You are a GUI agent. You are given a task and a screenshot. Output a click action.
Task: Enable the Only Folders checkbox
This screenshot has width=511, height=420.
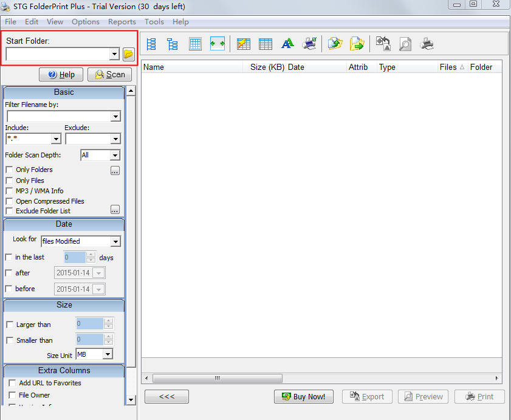(10, 170)
